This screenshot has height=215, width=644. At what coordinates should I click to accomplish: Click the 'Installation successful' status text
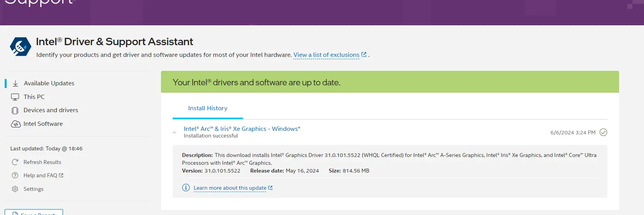click(211, 136)
